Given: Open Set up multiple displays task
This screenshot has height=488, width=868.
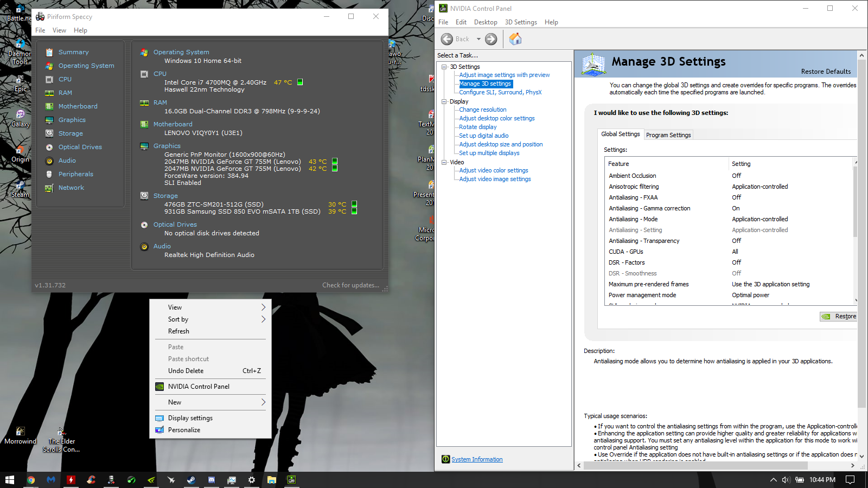Looking at the screenshot, I should click(489, 153).
